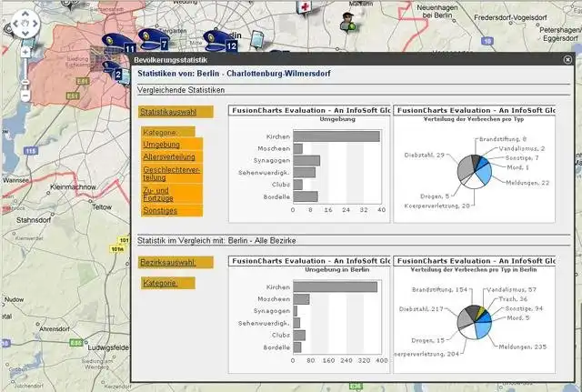Click the Fredersdorf-Vogelsdorf label on the map
Image resolution: width=582 pixels, height=392 pixels.
coord(510,17)
